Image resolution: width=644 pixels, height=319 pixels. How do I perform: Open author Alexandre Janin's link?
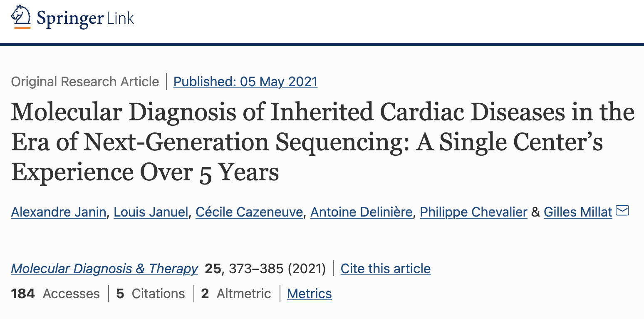[x=59, y=212]
